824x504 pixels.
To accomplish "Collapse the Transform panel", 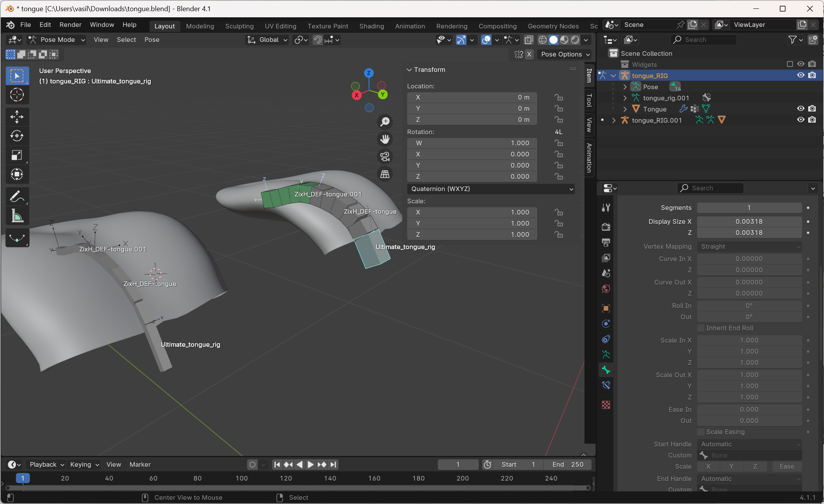I will click(x=410, y=70).
